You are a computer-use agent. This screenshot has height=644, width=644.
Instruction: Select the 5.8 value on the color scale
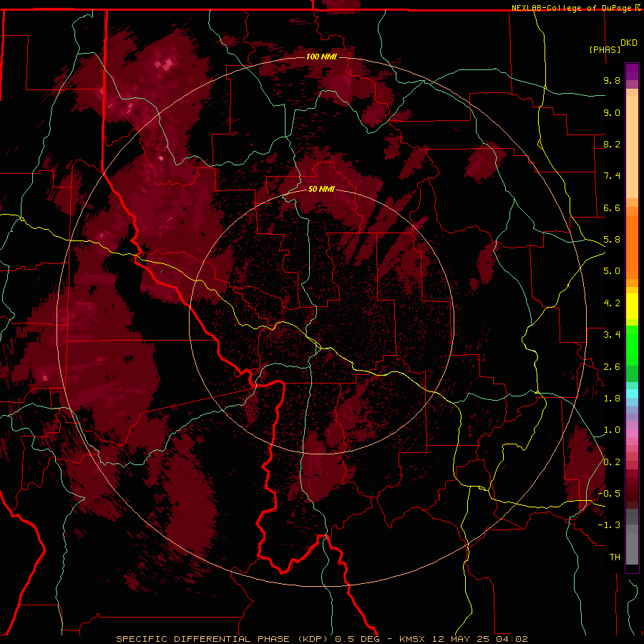coord(612,240)
